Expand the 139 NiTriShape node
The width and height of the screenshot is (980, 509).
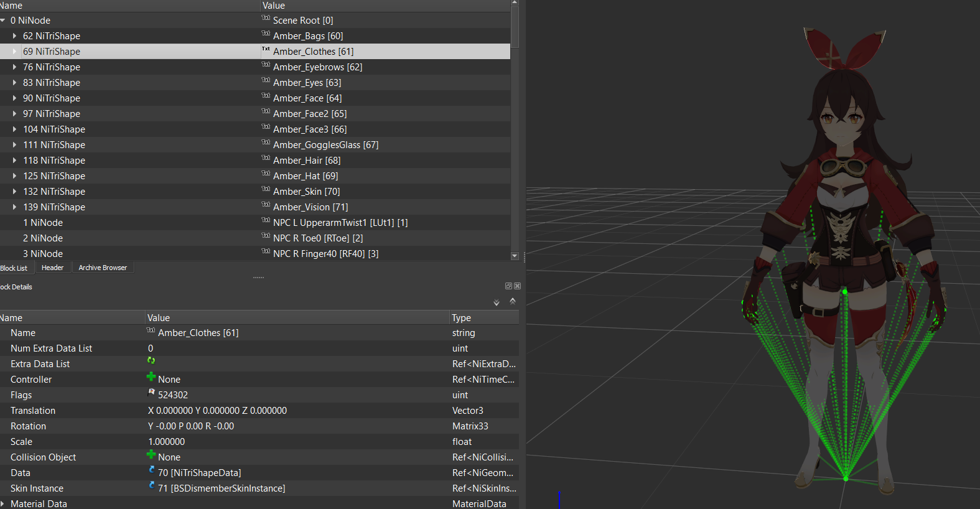14,207
